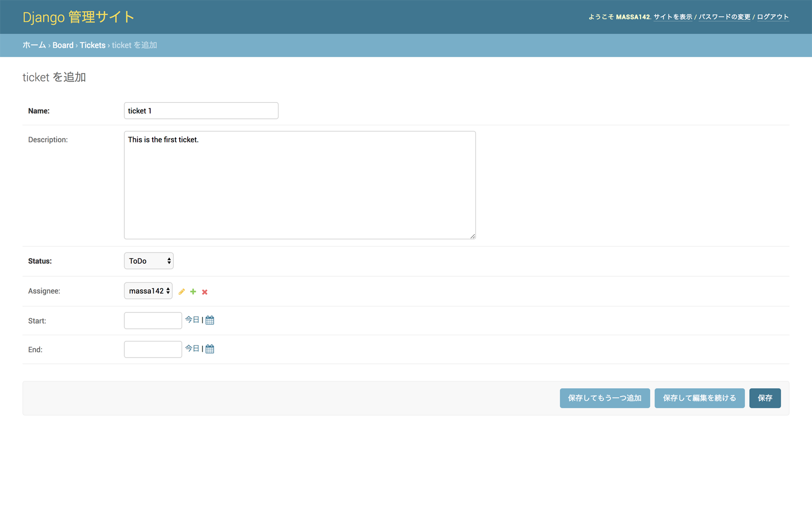Open Board in the breadcrumb
Viewport: 812px width, 508px height.
tap(63, 45)
